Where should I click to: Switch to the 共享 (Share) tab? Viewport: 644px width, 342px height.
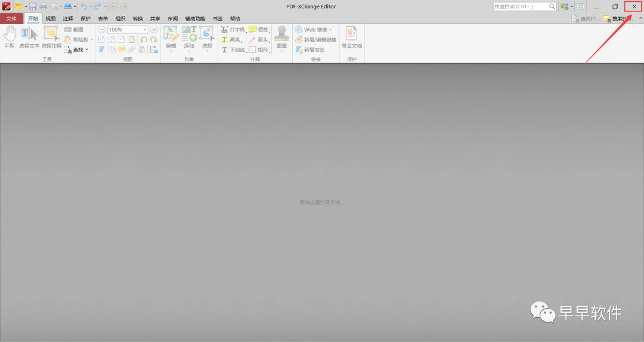coord(155,18)
